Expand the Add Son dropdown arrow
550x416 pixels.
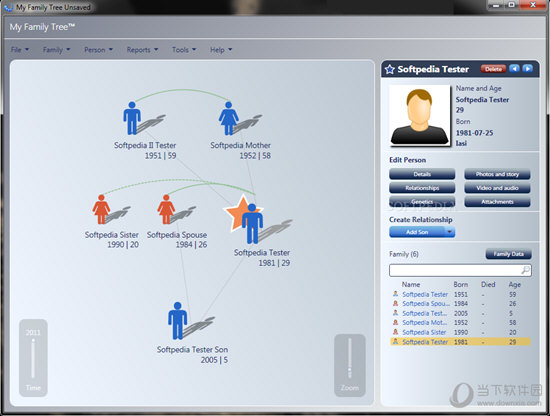point(449,232)
